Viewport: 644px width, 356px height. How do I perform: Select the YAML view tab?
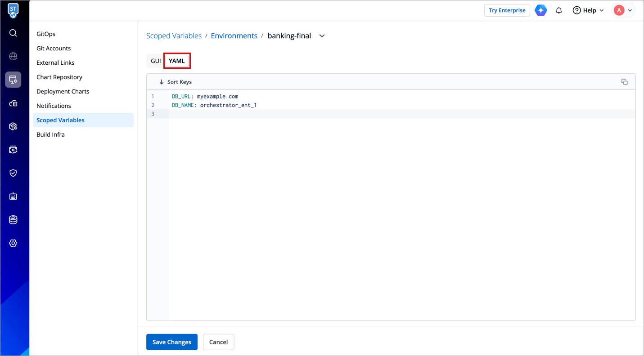pyautogui.click(x=177, y=61)
